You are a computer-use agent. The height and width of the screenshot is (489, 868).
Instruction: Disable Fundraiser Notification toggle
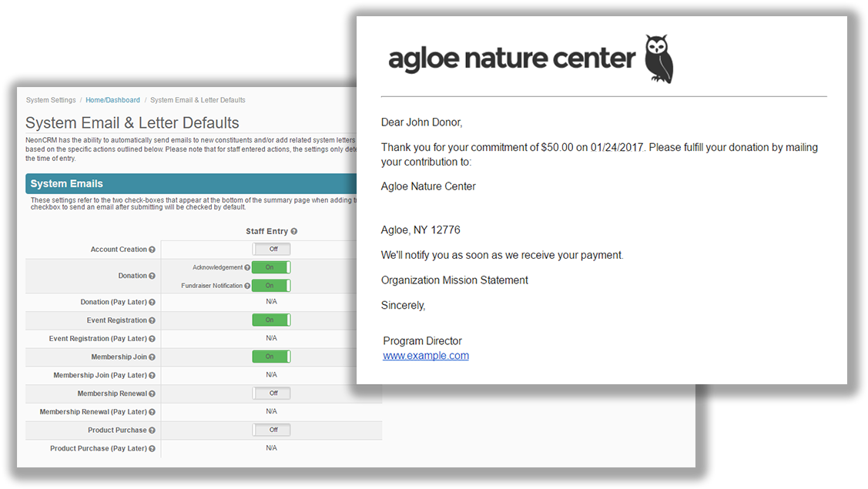coord(271,286)
